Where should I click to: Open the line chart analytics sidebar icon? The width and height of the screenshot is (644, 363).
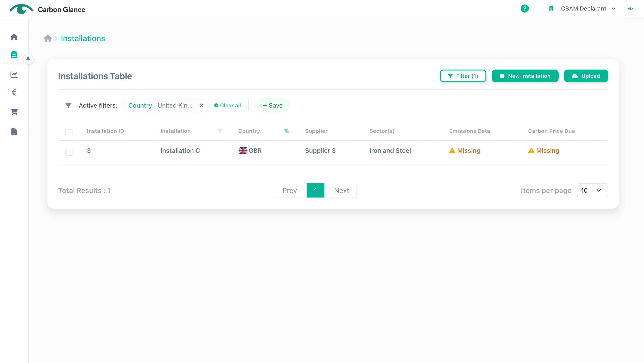[14, 74]
